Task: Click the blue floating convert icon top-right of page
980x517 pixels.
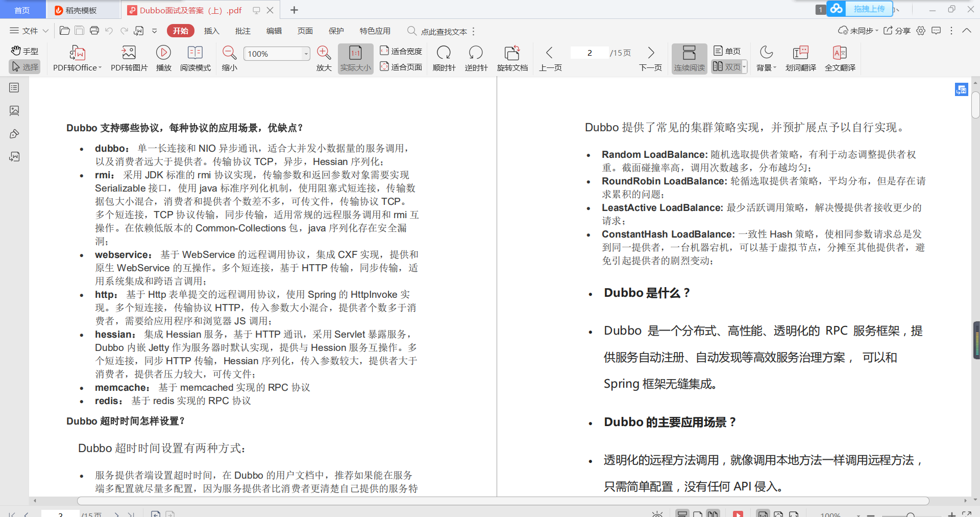Action: click(x=962, y=89)
